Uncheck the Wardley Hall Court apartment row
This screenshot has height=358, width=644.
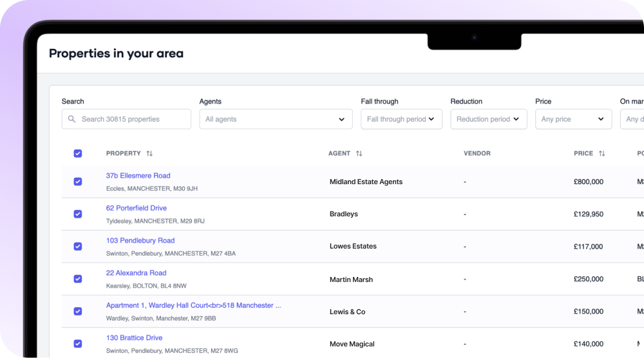click(x=78, y=311)
